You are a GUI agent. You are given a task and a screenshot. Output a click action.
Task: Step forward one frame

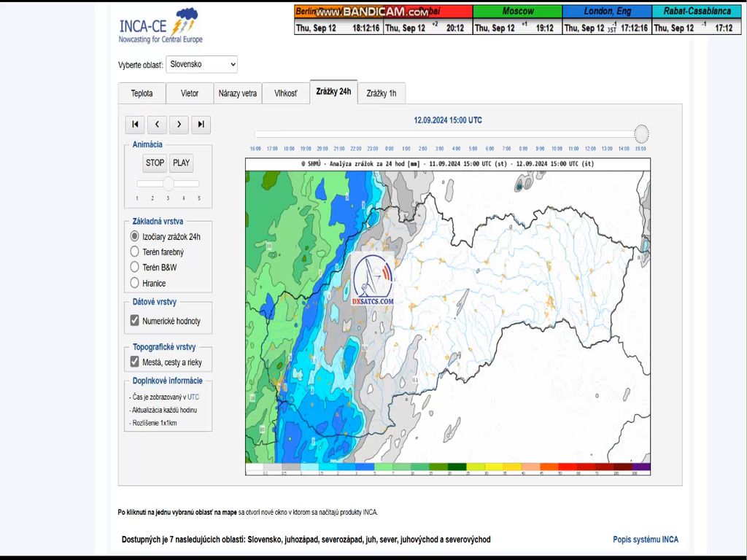click(179, 125)
